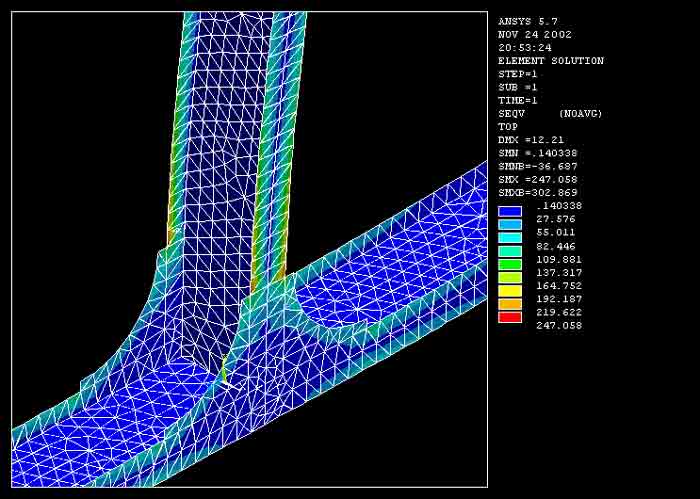This screenshot has width=700, height=499.
Task: Click the TIME=1 label
Action: [x=518, y=100]
